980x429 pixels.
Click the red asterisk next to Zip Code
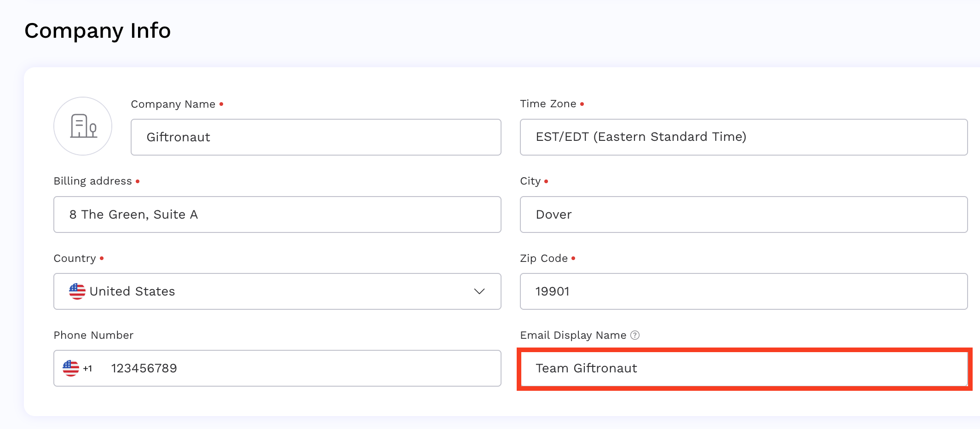573,258
